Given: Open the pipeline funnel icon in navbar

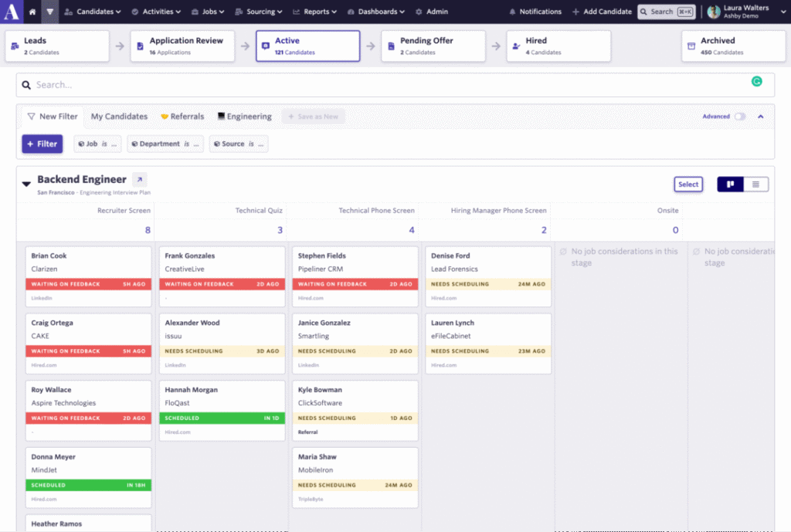Looking at the screenshot, I should tap(49, 12).
